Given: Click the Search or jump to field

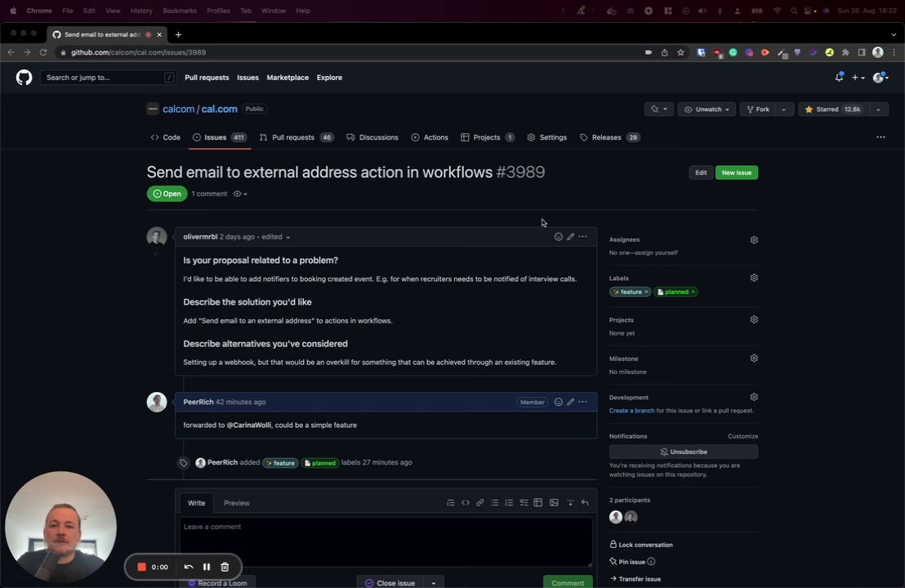Looking at the screenshot, I should [x=107, y=78].
